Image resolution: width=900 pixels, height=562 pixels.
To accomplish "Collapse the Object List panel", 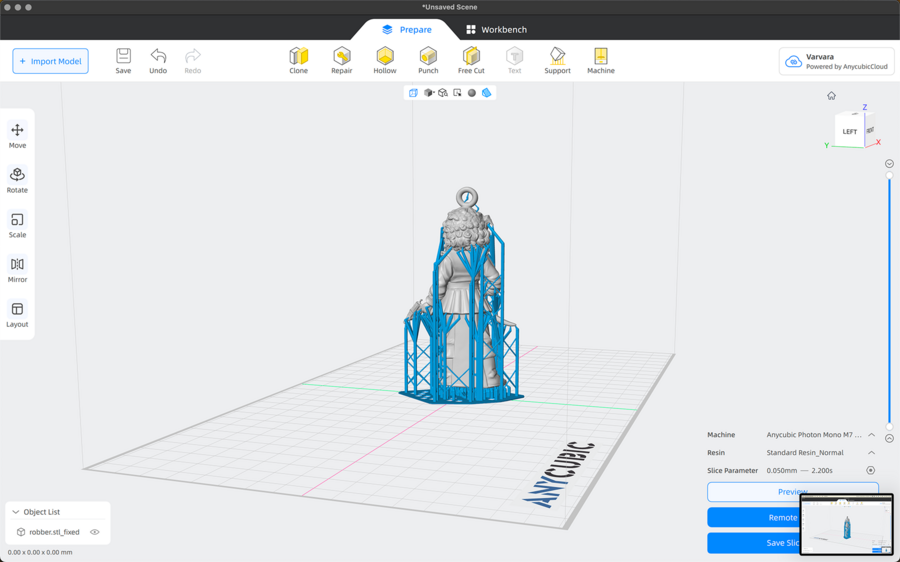I will click(16, 512).
